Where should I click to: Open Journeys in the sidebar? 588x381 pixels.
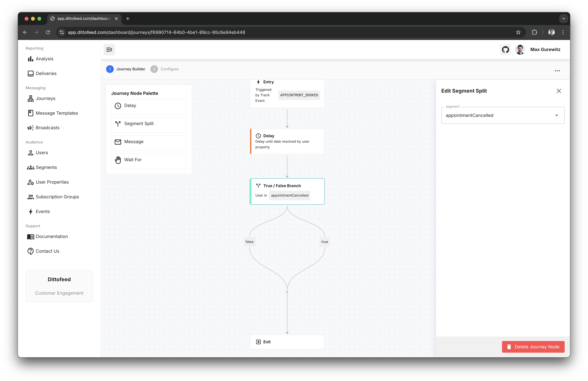coord(46,99)
